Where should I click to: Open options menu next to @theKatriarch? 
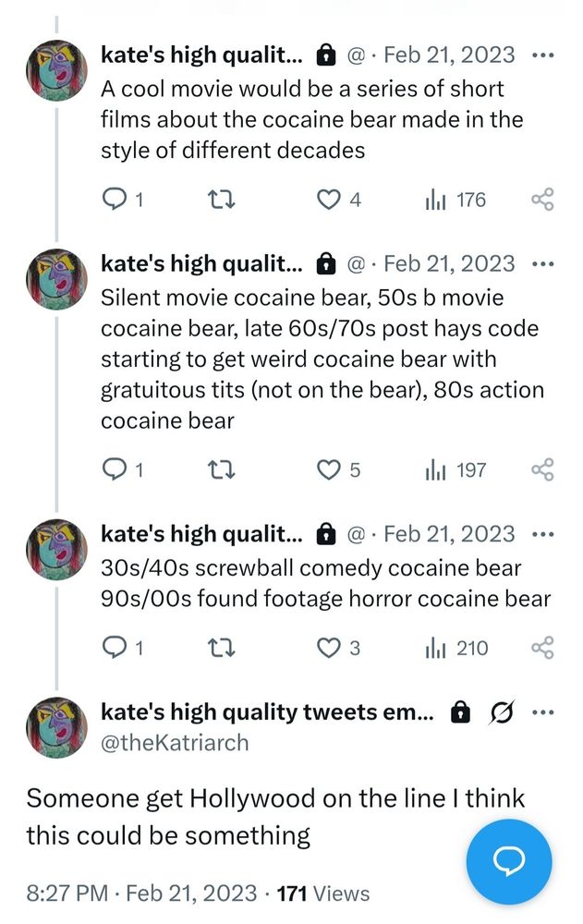click(x=546, y=711)
